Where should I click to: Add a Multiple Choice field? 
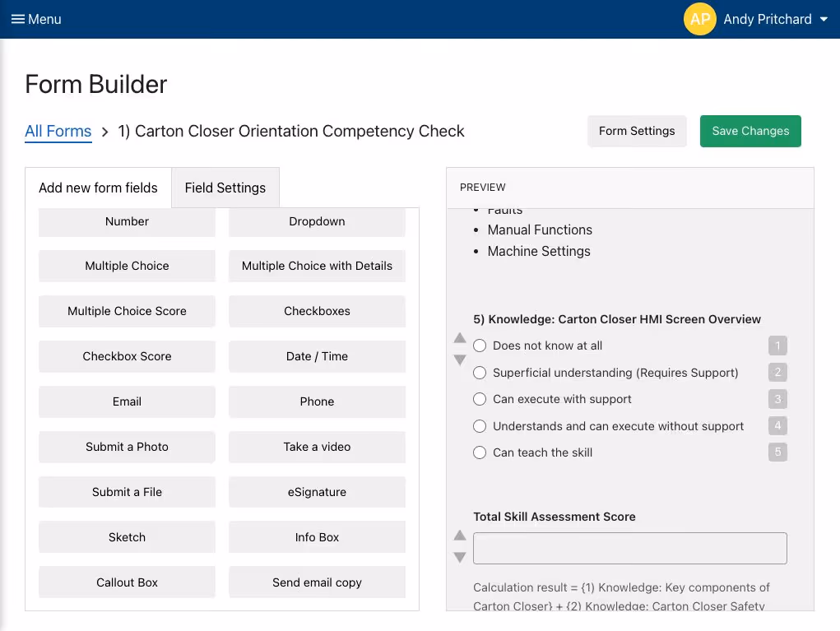point(127,266)
